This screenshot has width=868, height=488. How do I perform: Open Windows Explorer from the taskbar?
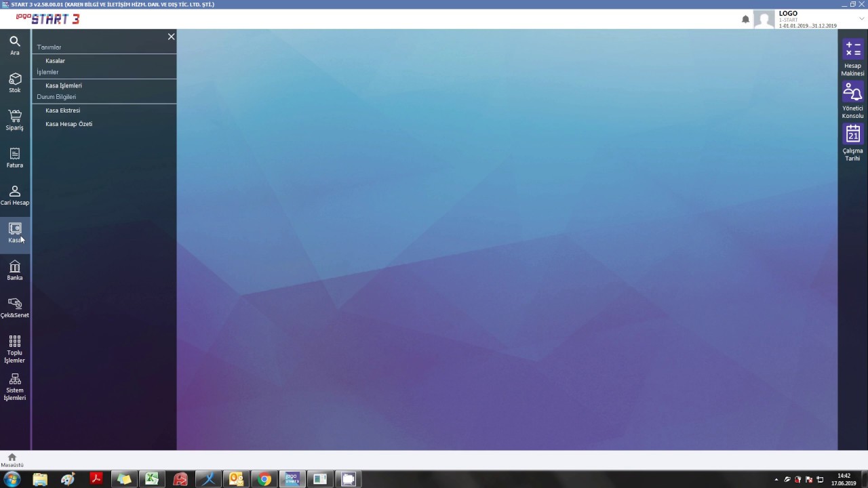pyautogui.click(x=39, y=479)
